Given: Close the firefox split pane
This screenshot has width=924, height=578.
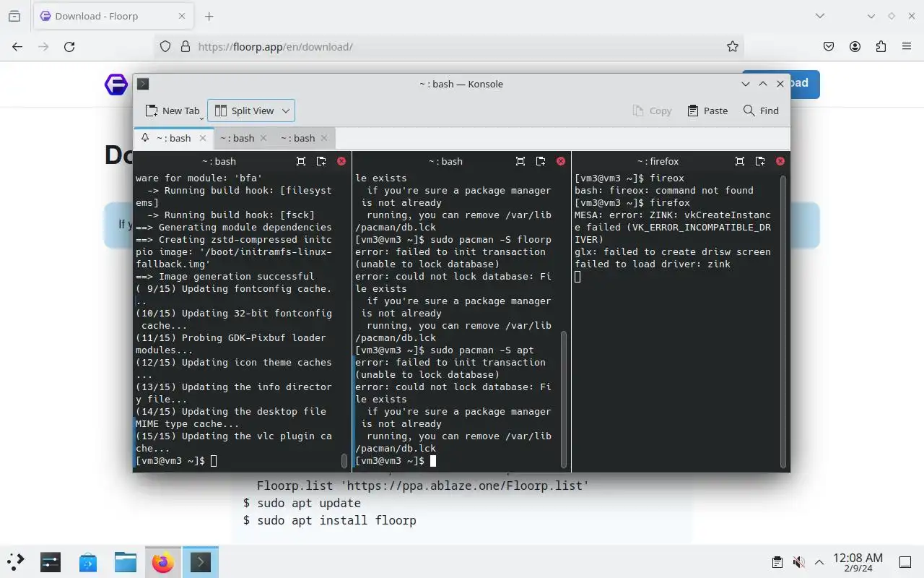Looking at the screenshot, I should [780, 161].
